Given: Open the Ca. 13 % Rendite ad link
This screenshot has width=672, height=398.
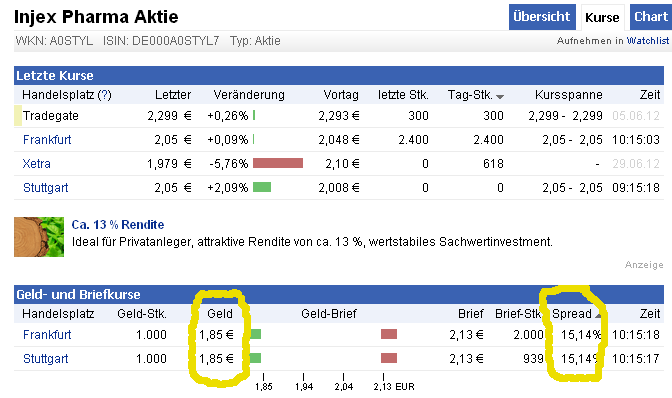Looking at the screenshot, I should click(x=118, y=224).
